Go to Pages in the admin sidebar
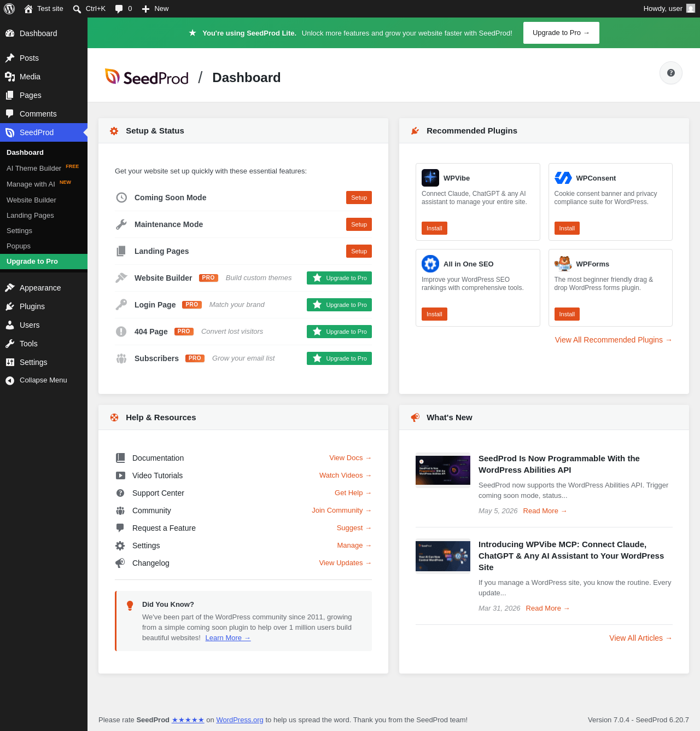700x731 pixels. pos(44,95)
